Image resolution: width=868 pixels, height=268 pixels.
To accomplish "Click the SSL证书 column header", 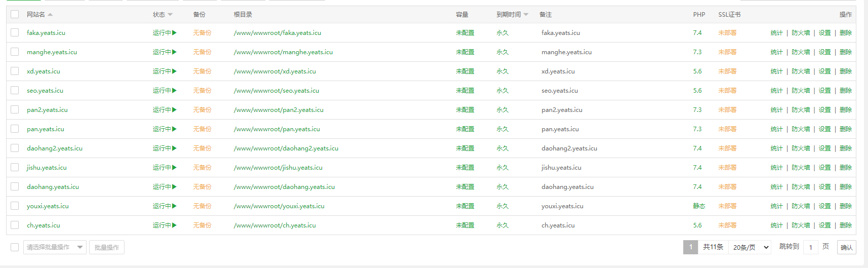I will tap(729, 15).
